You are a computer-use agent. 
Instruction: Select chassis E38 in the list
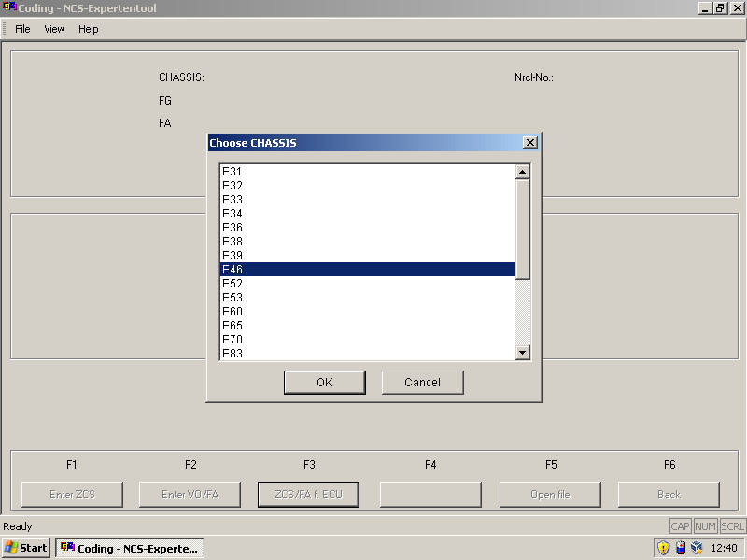tap(368, 242)
